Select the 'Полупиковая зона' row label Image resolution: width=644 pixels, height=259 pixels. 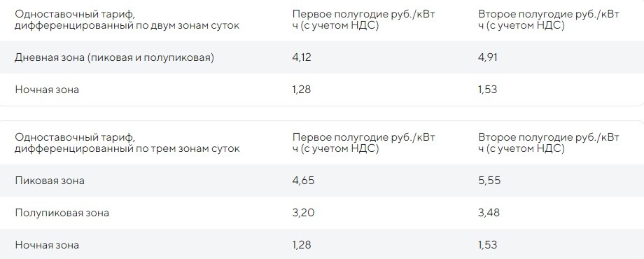coord(62,213)
